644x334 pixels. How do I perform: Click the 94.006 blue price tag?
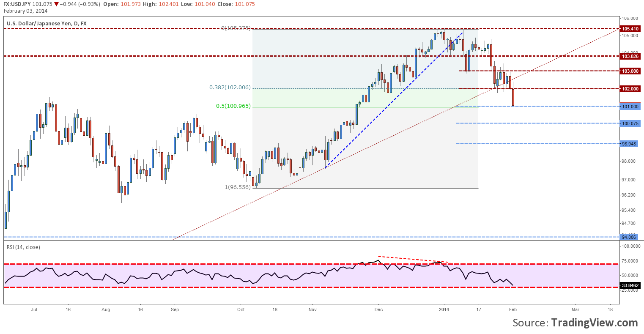pos(630,237)
